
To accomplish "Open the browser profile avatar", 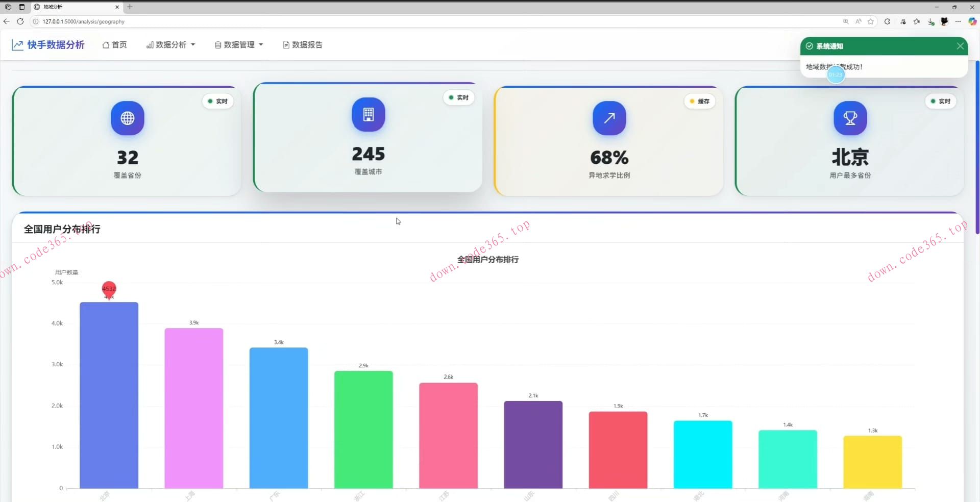I will point(944,21).
